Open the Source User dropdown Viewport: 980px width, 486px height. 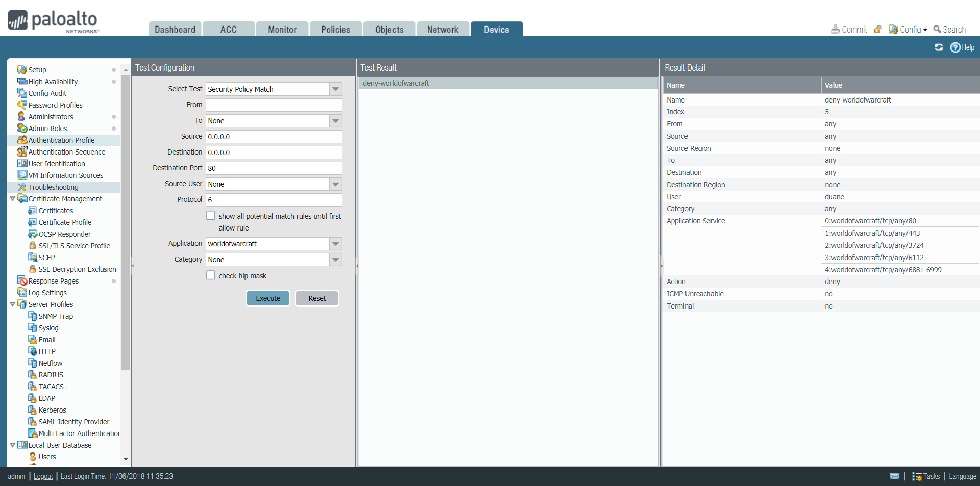pyautogui.click(x=335, y=184)
